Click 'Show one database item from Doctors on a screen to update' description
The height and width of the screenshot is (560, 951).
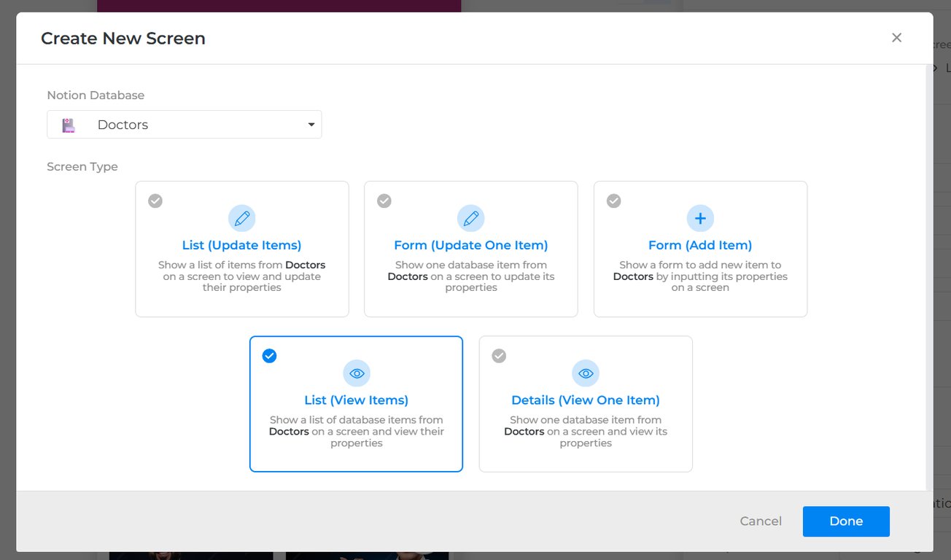471,276
